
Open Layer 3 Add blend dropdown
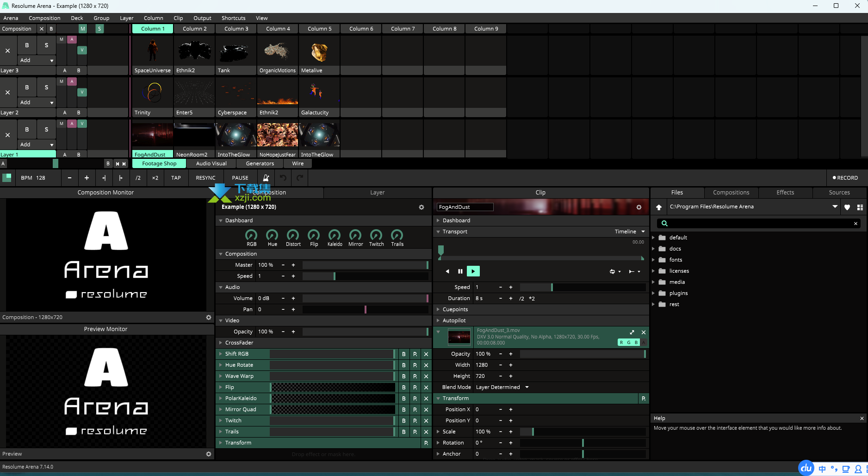(37, 60)
